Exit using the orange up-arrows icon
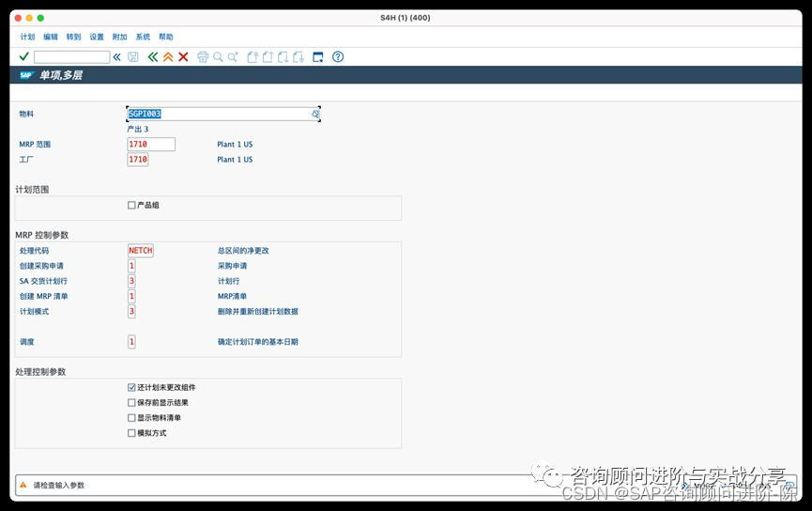This screenshot has width=812, height=511. [168, 57]
